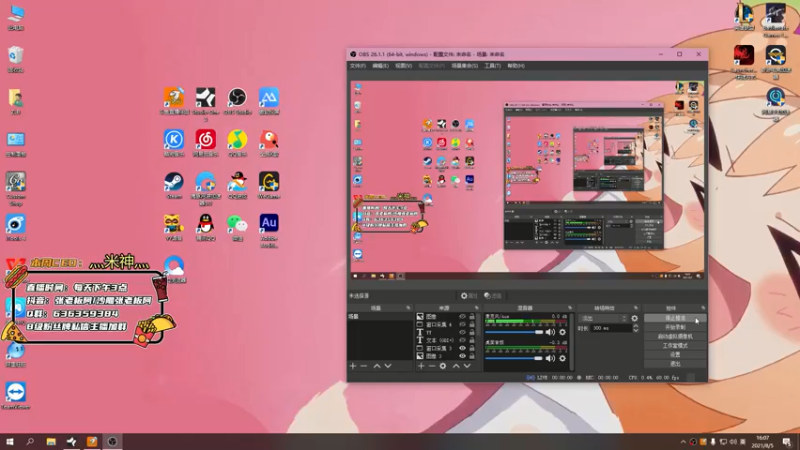The width and height of the screenshot is (800, 450).
Task: Move selected scene down
Action: (x=388, y=366)
